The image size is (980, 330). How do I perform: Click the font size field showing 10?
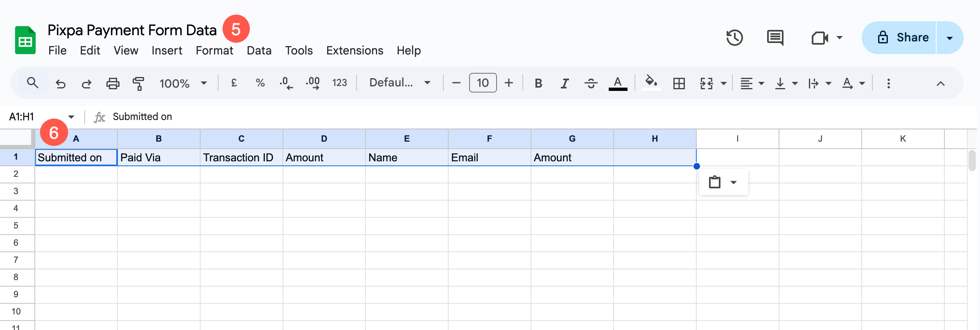[483, 83]
